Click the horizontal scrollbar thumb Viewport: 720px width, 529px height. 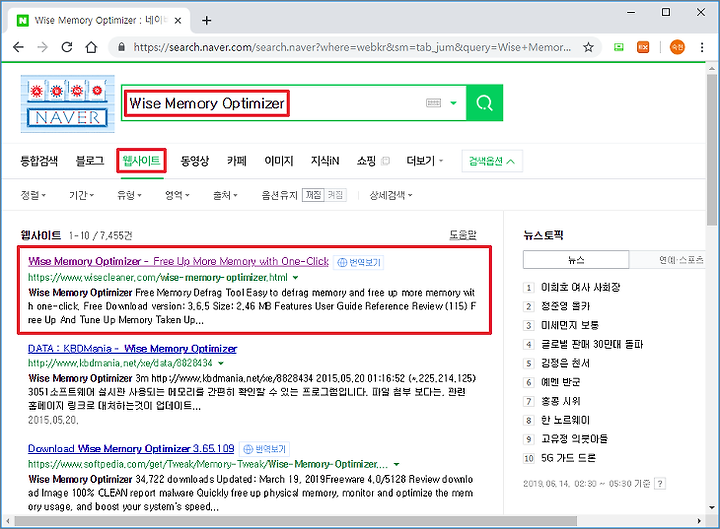coord(295,521)
